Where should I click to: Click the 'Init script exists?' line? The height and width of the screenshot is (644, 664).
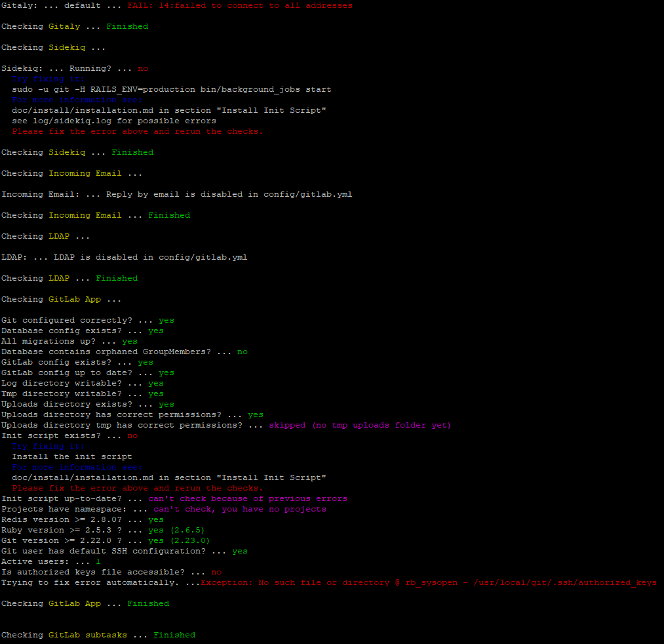pyautogui.click(x=69, y=436)
